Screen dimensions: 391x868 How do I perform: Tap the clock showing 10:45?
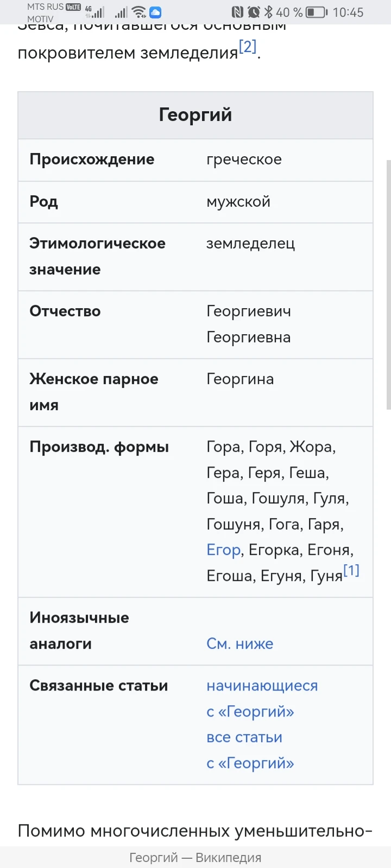coord(348,12)
